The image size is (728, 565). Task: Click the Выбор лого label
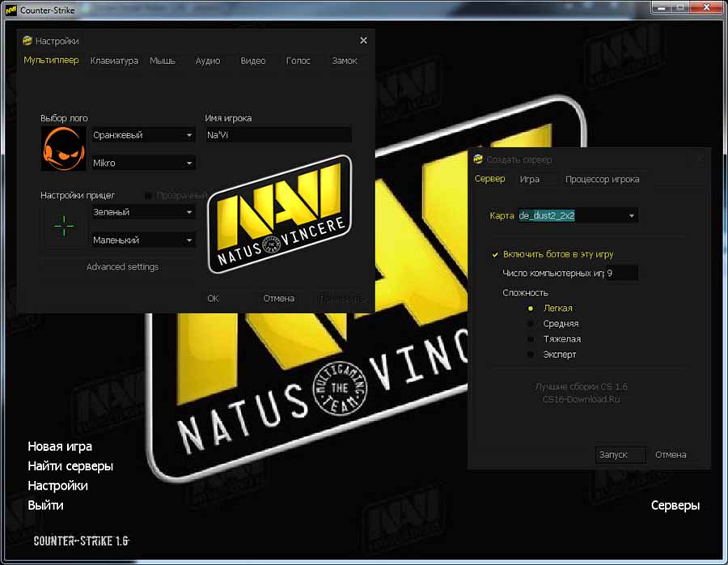click(64, 118)
